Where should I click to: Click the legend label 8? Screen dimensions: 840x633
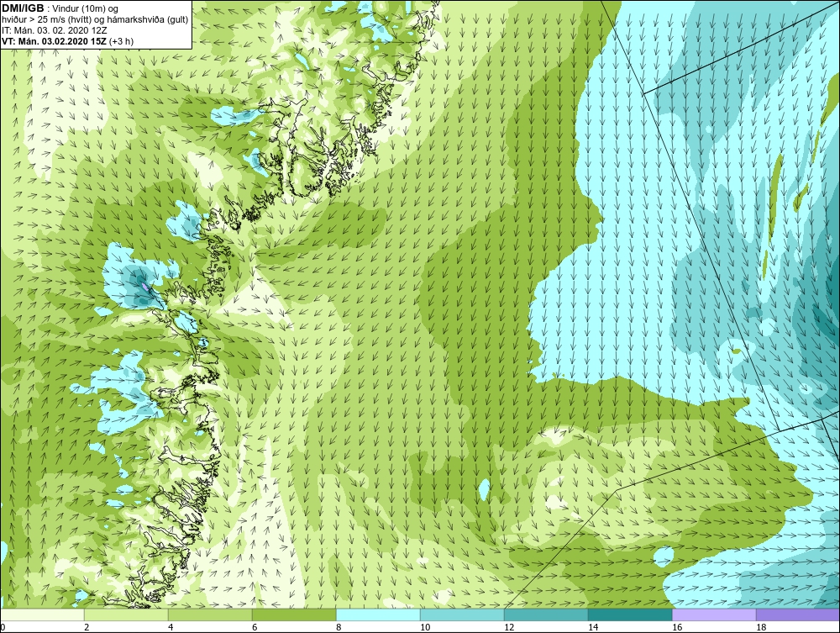(x=339, y=627)
